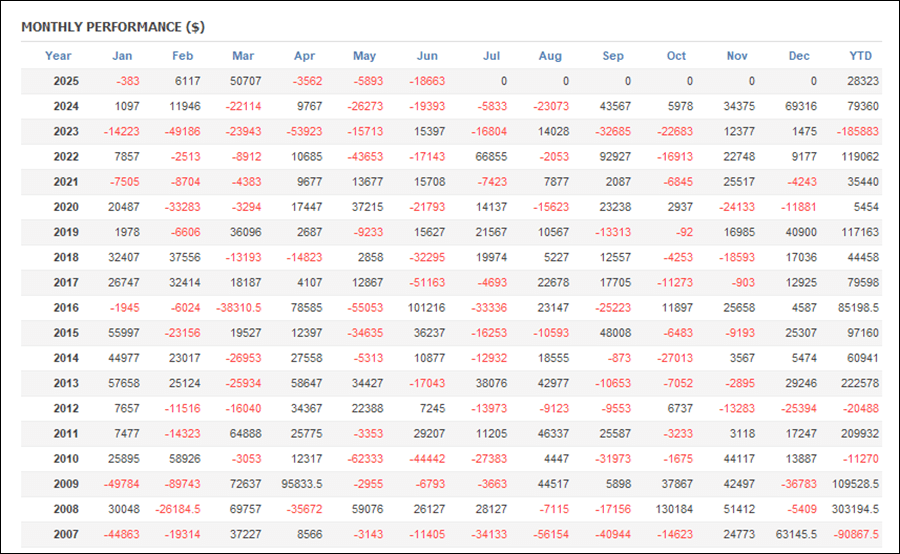Click 2018 February value 37556
Viewport: 900px width, 554px height.
185,257
